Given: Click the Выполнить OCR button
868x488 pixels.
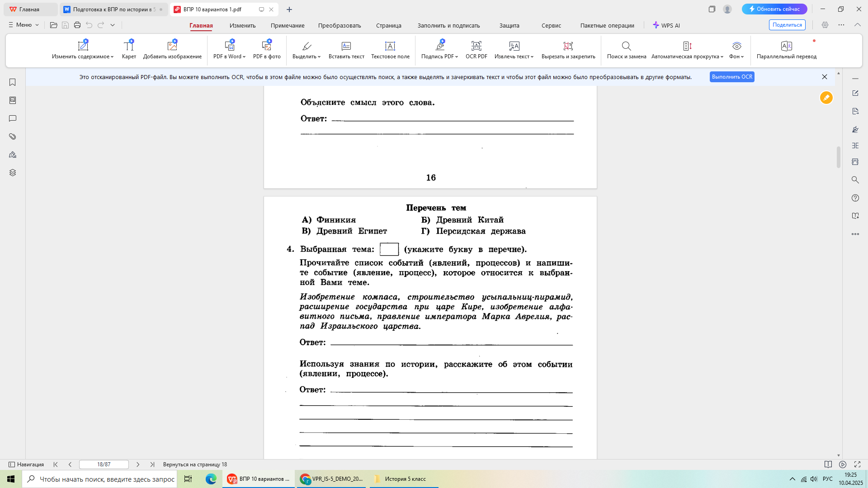Looking at the screenshot, I should pos(732,77).
